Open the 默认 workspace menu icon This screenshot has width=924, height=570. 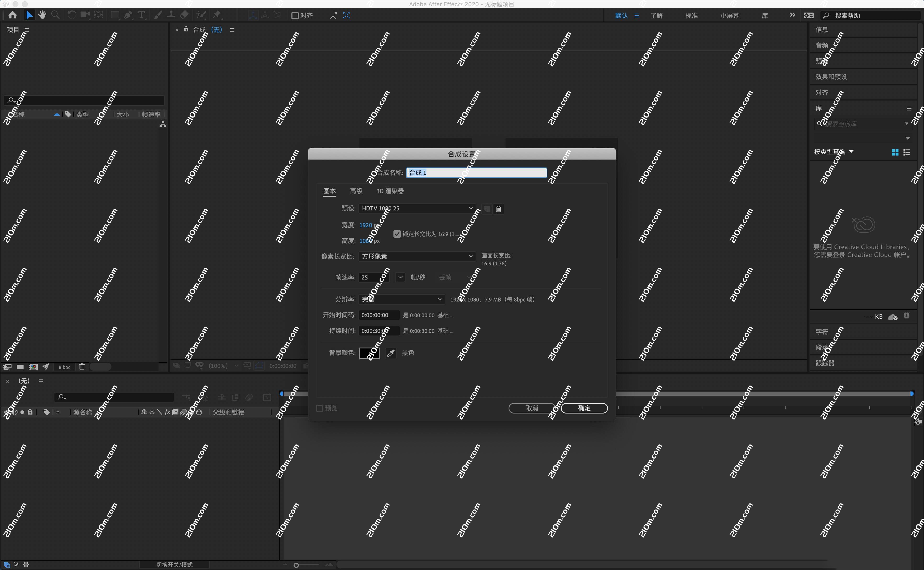tap(636, 15)
